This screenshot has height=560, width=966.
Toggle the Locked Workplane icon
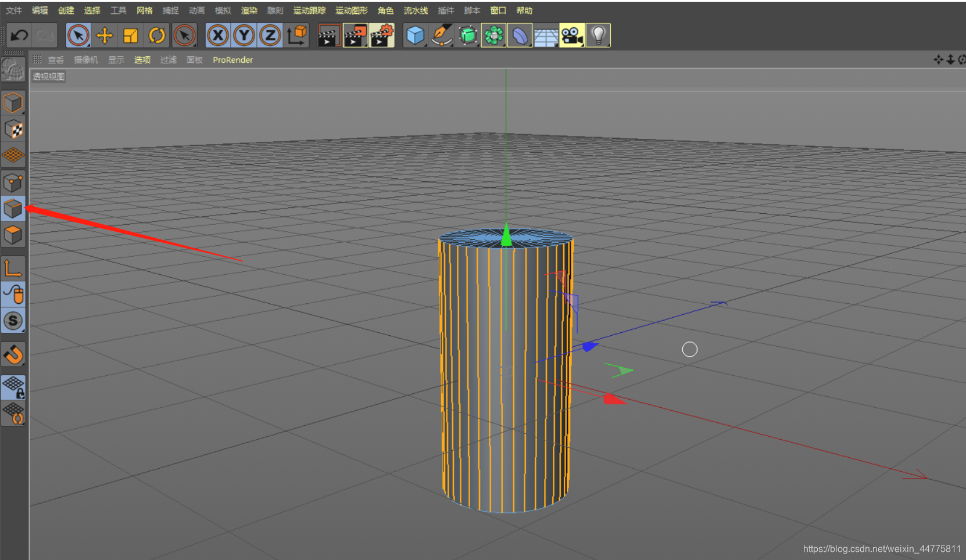click(x=13, y=387)
